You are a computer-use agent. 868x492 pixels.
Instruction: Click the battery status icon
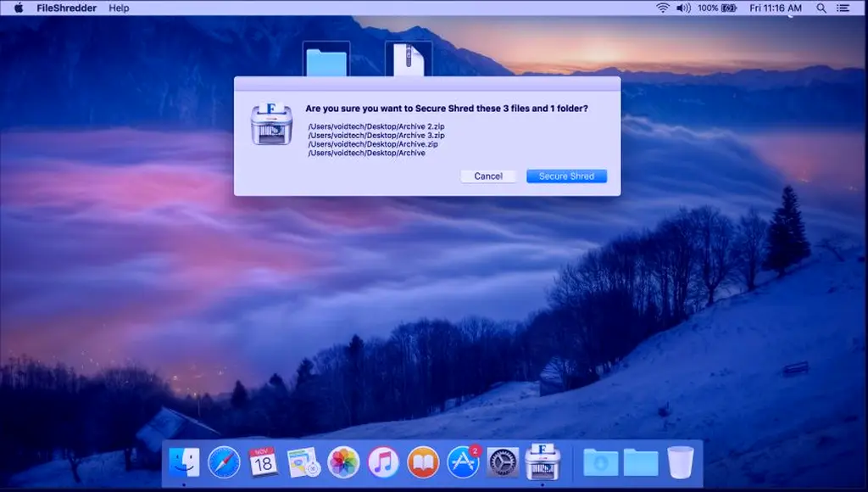point(728,8)
